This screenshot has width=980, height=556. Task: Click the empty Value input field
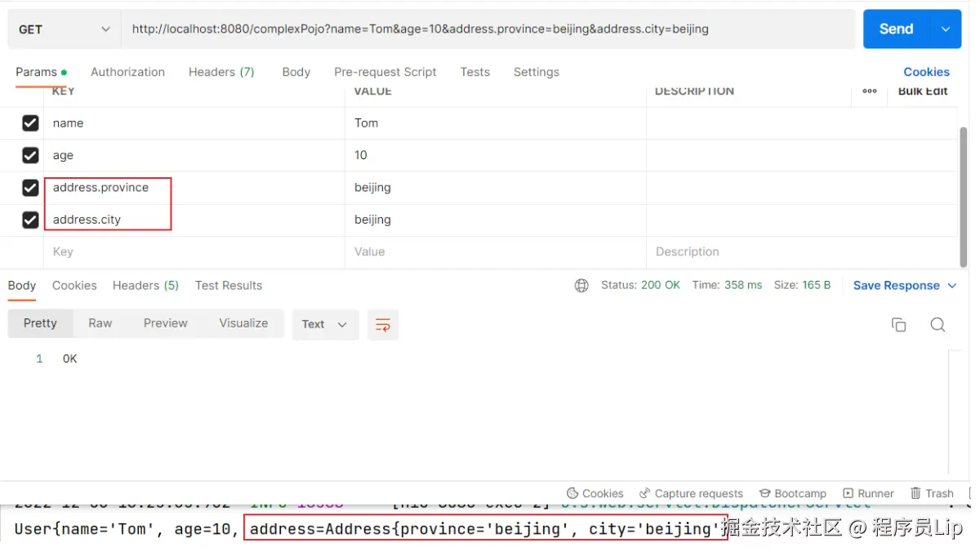click(496, 251)
